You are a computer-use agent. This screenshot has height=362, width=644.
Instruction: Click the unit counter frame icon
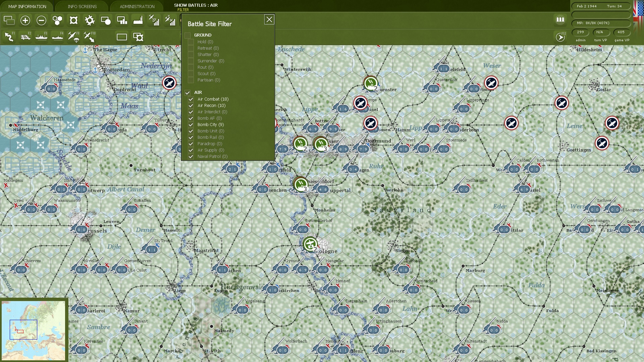(x=122, y=37)
